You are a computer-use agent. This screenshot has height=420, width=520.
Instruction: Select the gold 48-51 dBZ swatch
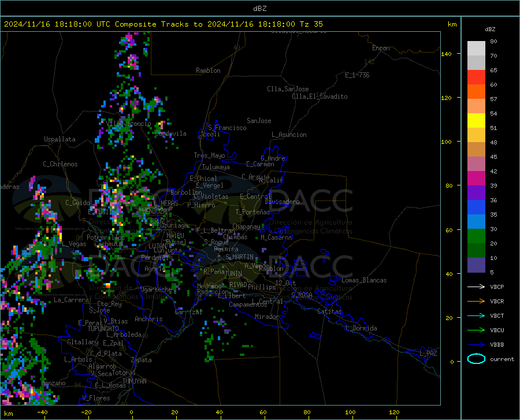[x=476, y=135]
